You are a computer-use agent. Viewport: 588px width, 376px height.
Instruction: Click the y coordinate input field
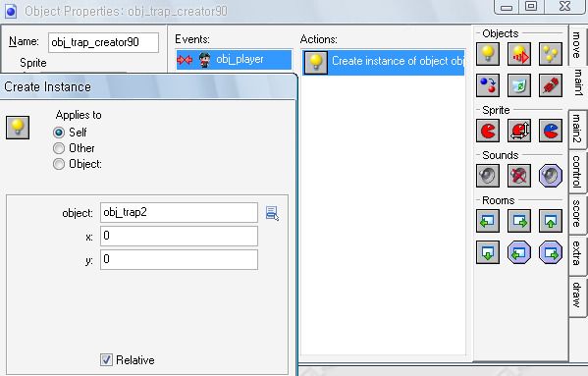(x=179, y=259)
